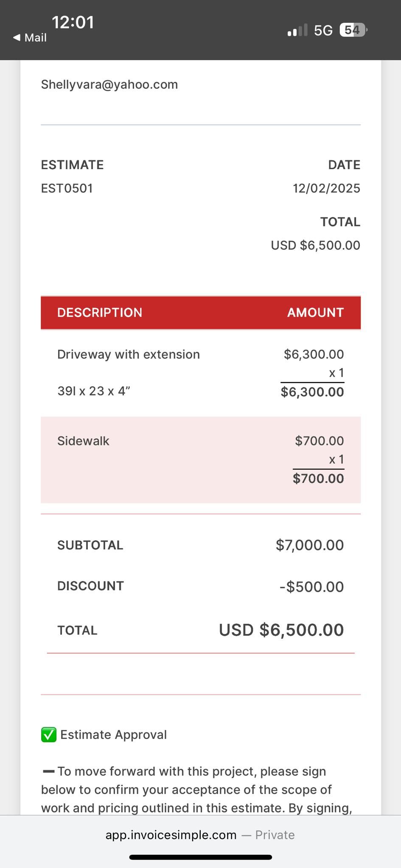The width and height of the screenshot is (401, 868).
Task: Tap the green Estimate Approval checkmark
Action: click(x=49, y=734)
